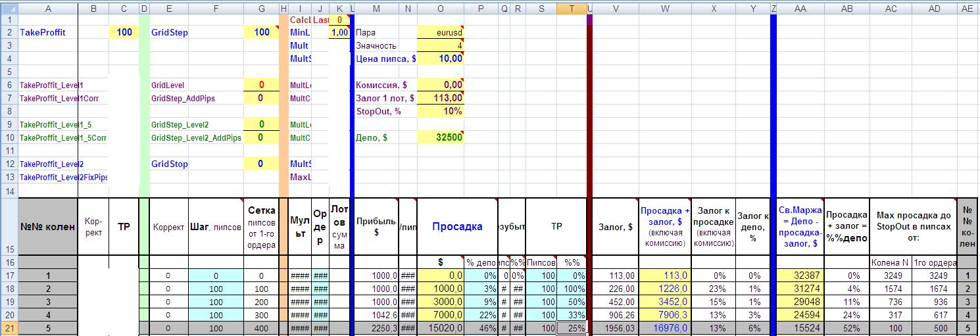980x336 pixels.
Task: Select the 32387 free margin cell
Action: [800, 276]
